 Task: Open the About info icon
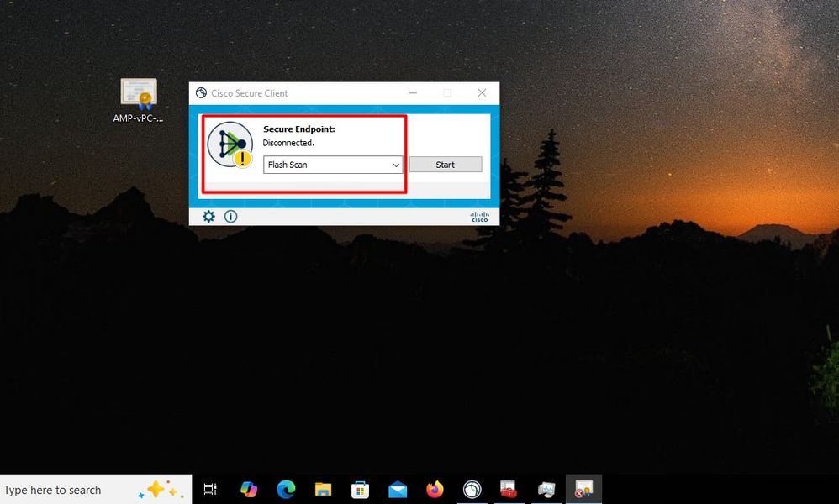230,217
